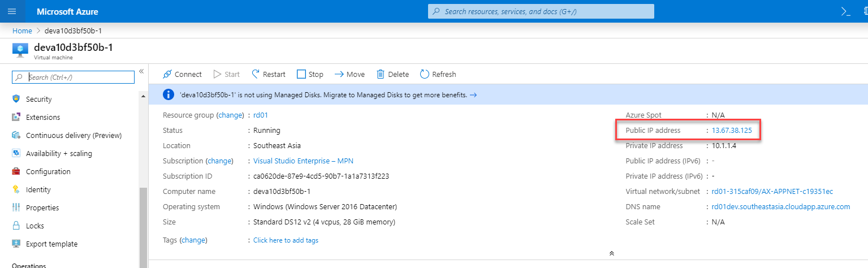Click the Configuration toolbox icon
868x268 pixels.
pos(16,171)
